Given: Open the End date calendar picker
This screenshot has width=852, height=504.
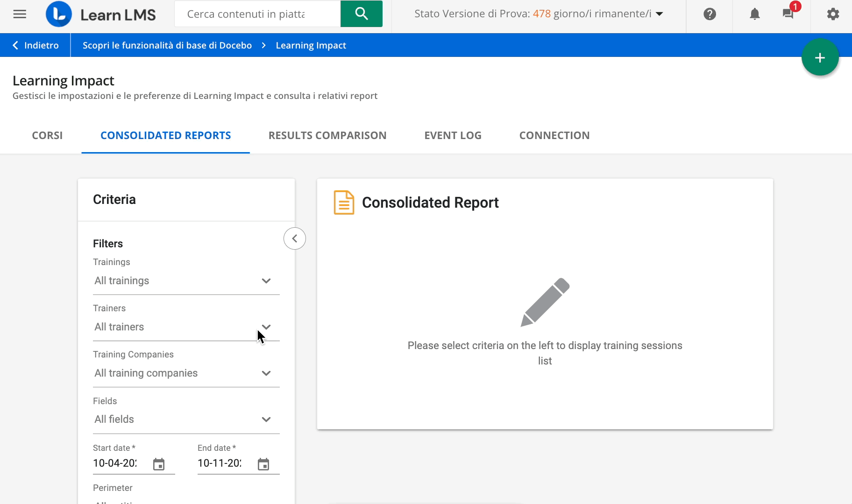Looking at the screenshot, I should click(263, 464).
